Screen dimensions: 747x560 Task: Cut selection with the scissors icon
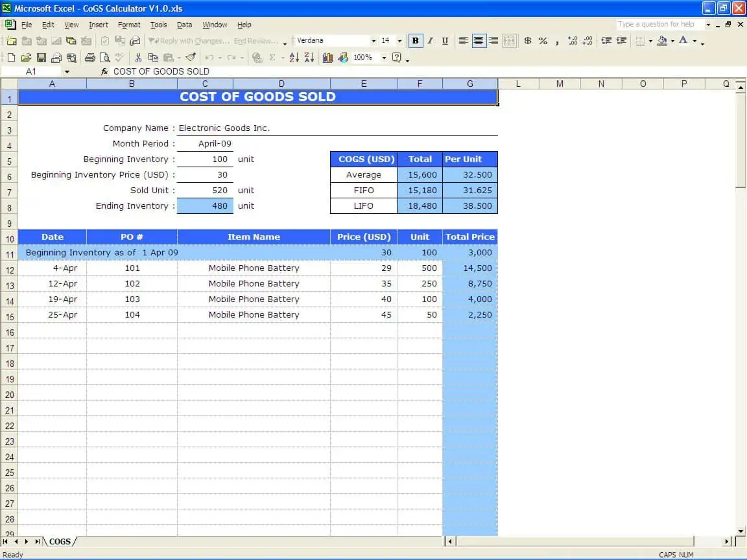(138, 58)
